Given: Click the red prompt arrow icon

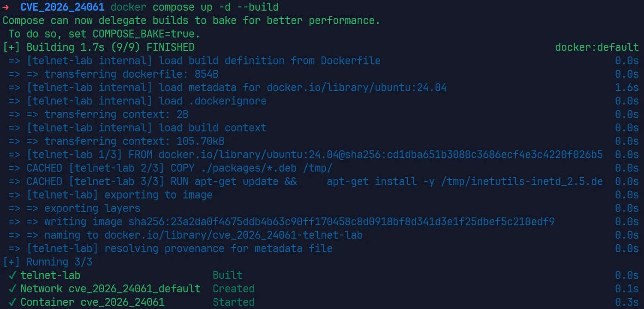Looking at the screenshot, I should 6,7.
